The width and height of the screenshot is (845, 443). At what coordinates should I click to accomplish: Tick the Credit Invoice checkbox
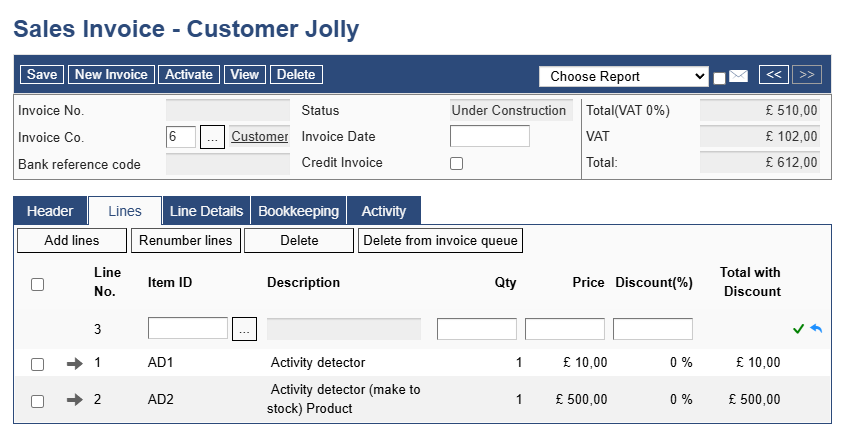(x=456, y=163)
